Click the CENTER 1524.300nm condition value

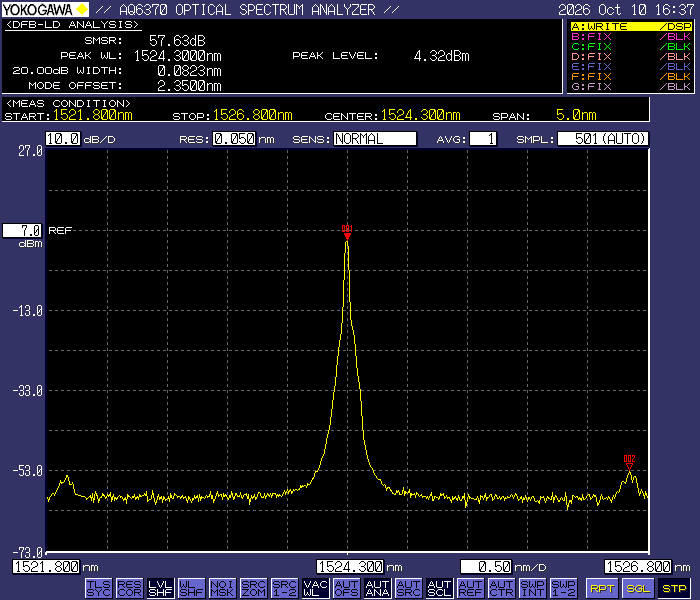click(x=421, y=115)
